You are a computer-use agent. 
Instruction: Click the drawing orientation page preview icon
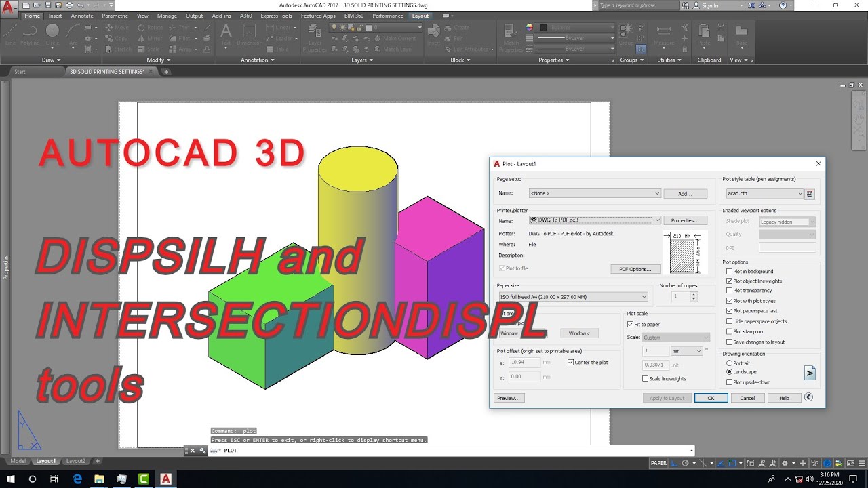point(810,373)
